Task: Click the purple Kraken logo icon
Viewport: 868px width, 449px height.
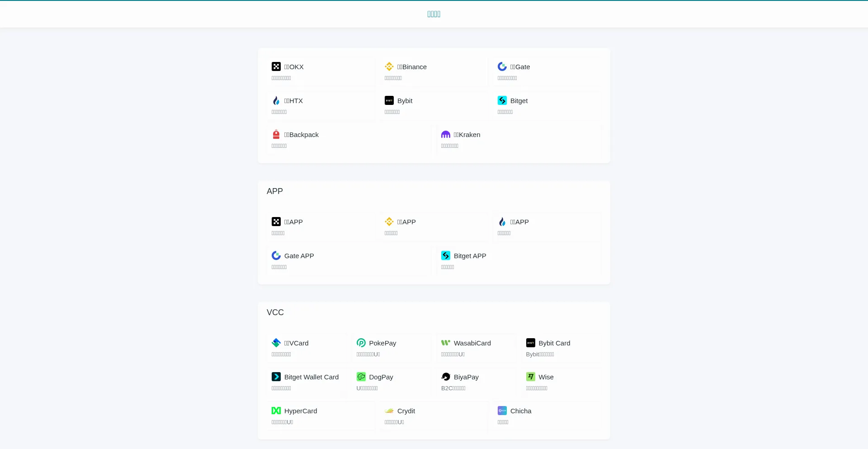Action: (x=445, y=134)
